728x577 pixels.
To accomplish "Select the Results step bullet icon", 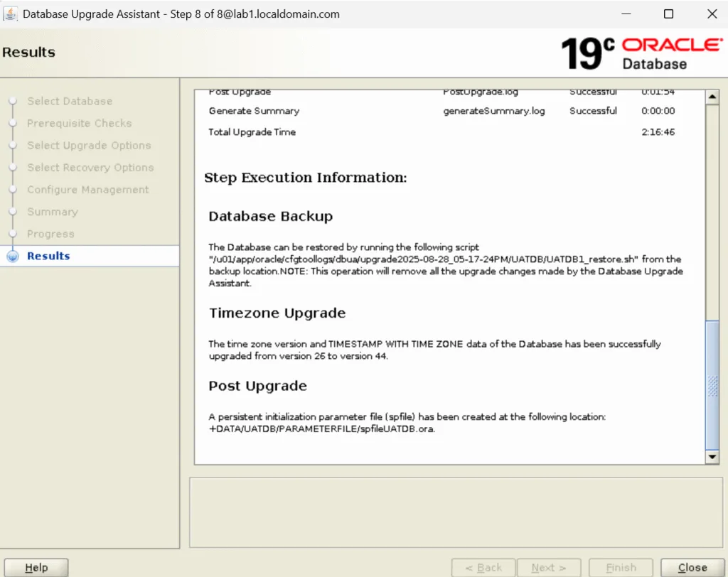I will pos(12,257).
